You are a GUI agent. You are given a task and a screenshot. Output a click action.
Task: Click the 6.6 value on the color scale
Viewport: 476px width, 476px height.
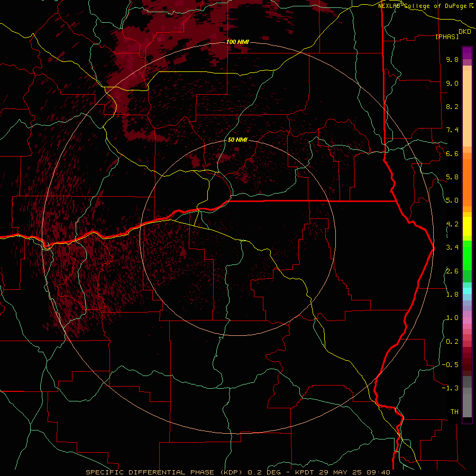452,153
